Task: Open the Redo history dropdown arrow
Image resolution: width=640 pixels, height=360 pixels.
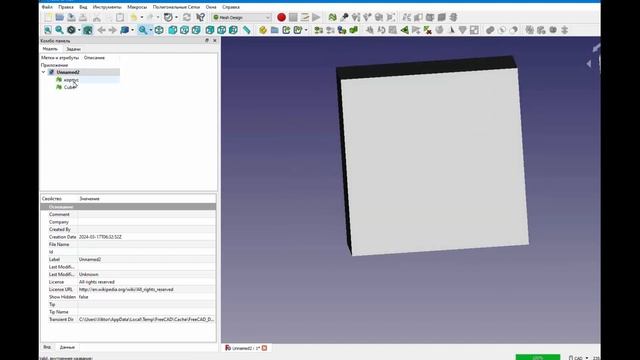Action: pos(158,18)
